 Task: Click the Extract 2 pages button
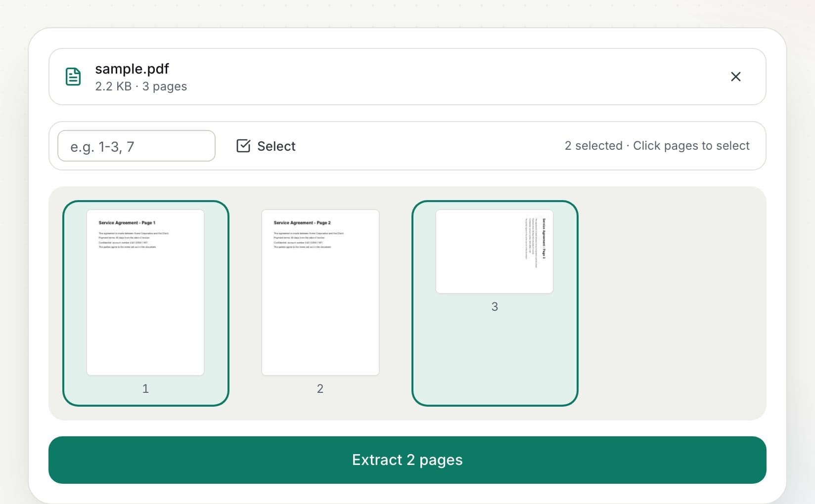pyautogui.click(x=407, y=460)
